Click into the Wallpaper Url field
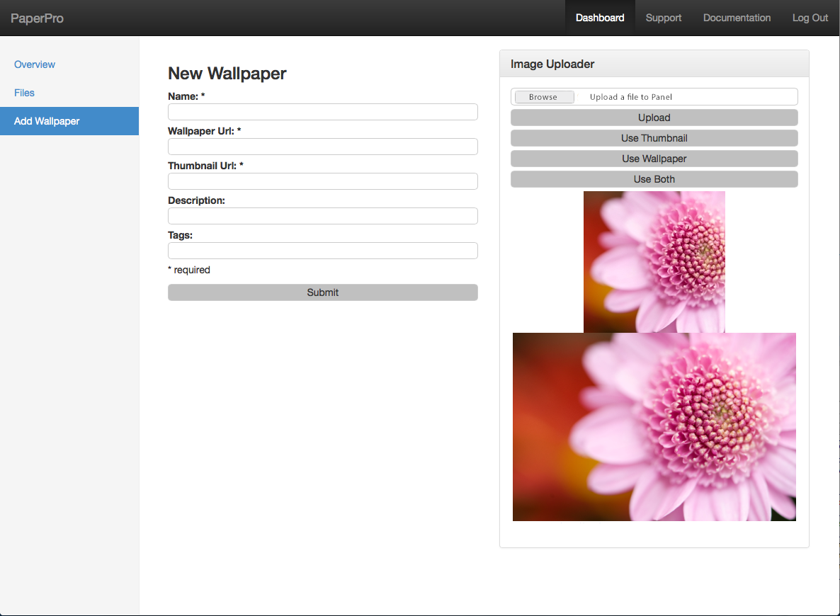Viewport: 840px width, 616px height. click(322, 147)
